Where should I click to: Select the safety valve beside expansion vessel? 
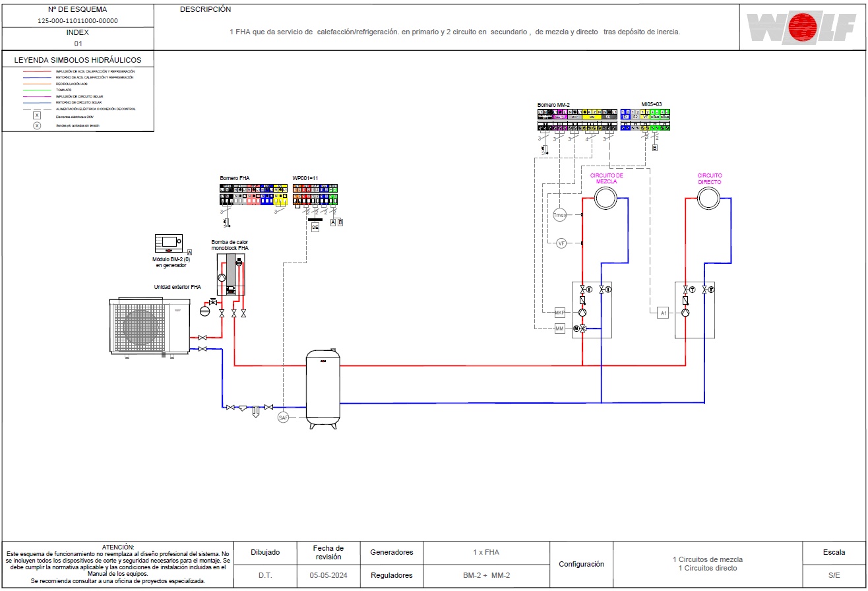[x=212, y=302]
